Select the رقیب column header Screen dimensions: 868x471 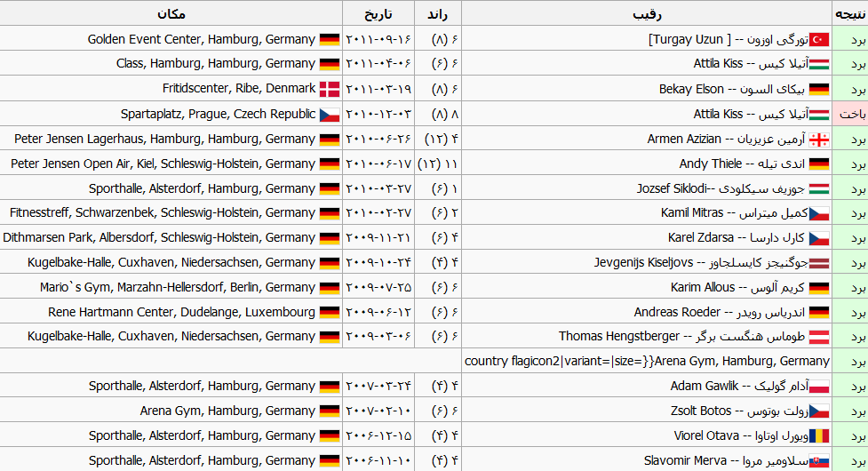tap(646, 13)
